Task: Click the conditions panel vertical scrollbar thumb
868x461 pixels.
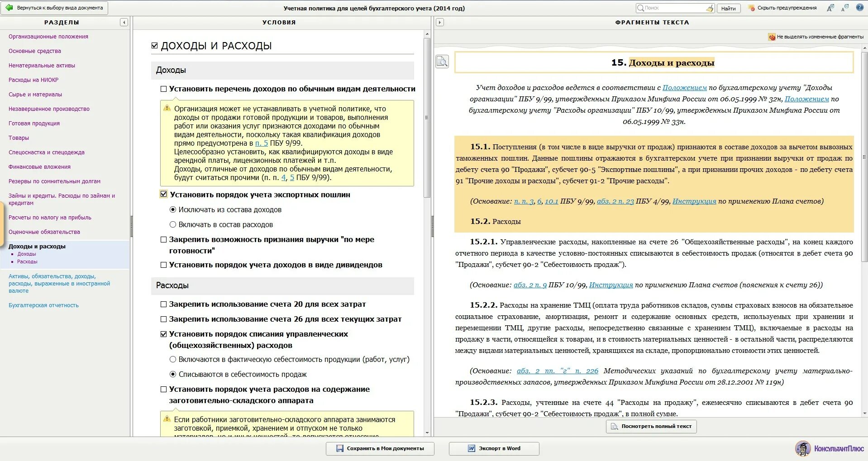Action: coord(427,118)
